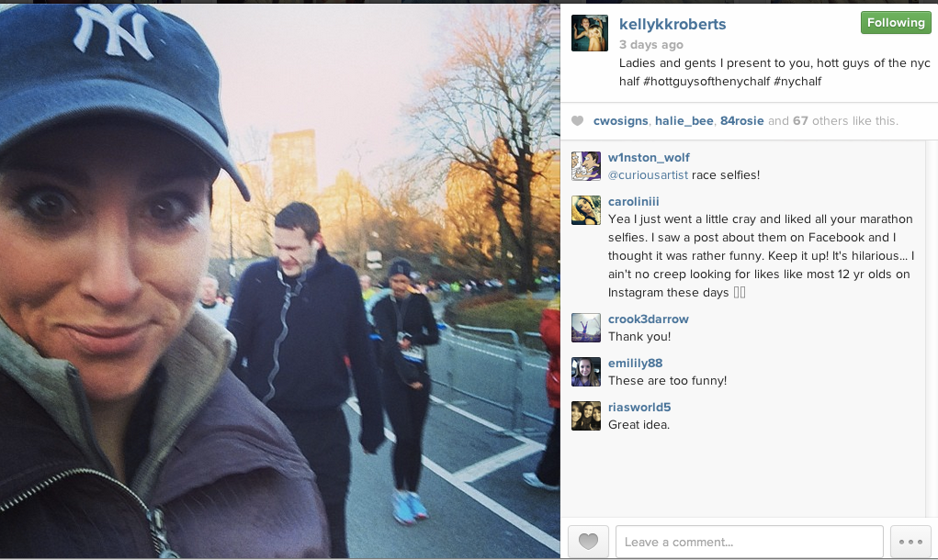
Task: Open the kellykkroberts username link
Action: tap(672, 25)
